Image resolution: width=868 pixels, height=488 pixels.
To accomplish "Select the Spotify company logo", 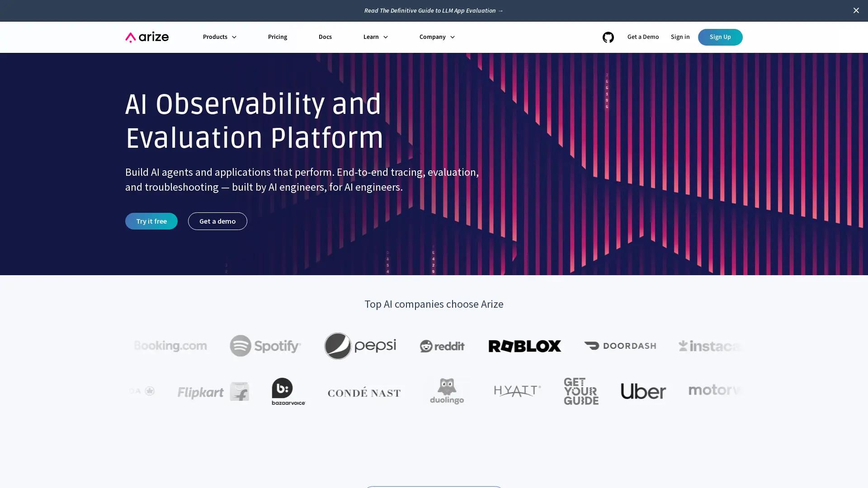I will tap(265, 346).
